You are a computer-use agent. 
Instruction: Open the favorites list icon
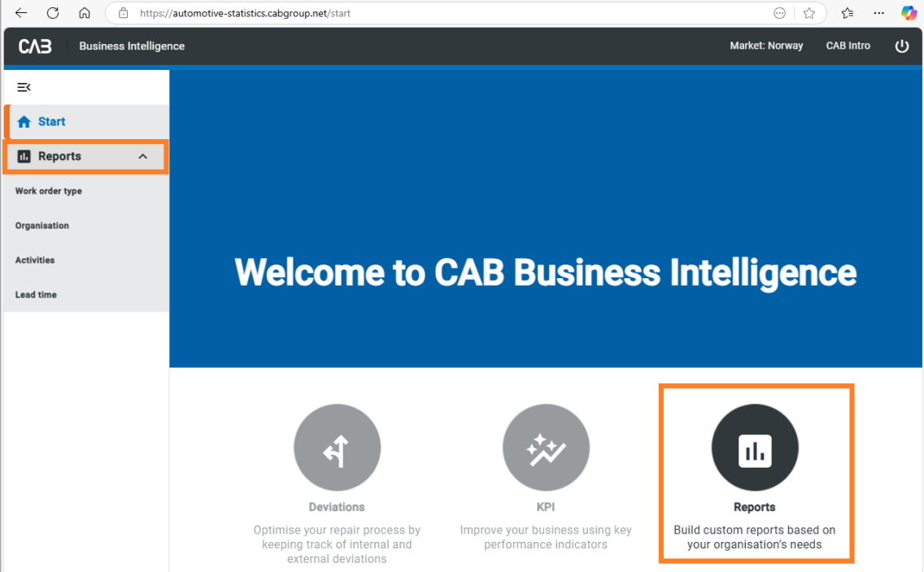[x=848, y=13]
